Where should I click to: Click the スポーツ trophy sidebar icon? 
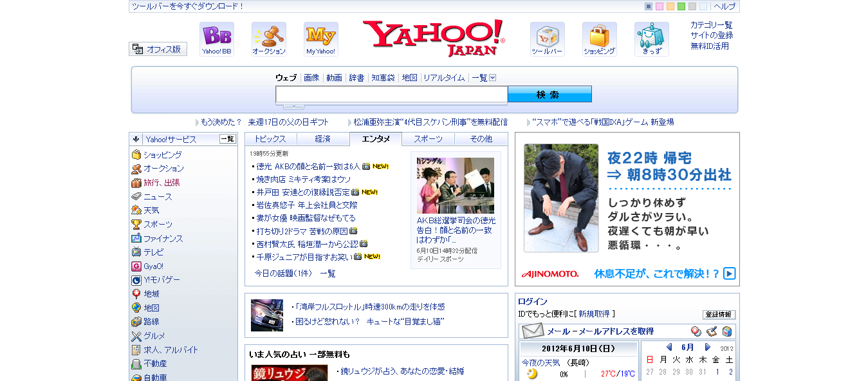[x=136, y=225]
